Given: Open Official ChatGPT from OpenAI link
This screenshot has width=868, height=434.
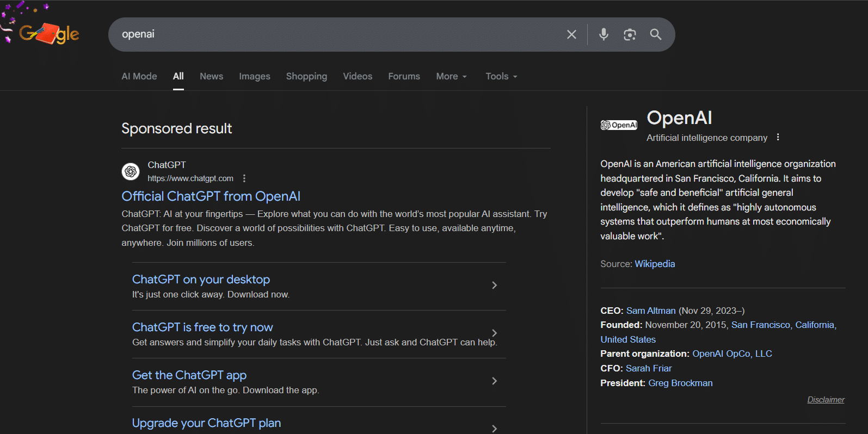Looking at the screenshot, I should tap(211, 196).
